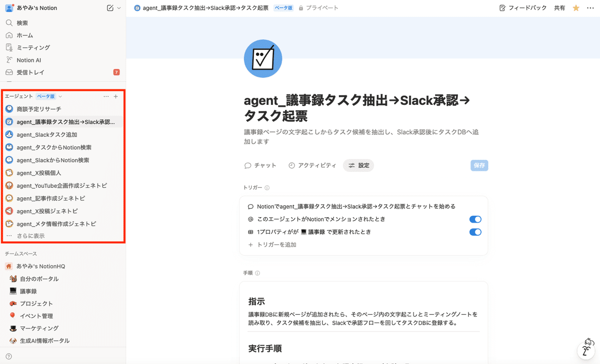The image size is (600, 364).
Task: Open 受信トレイ in the sidebar
Action: click(30, 72)
